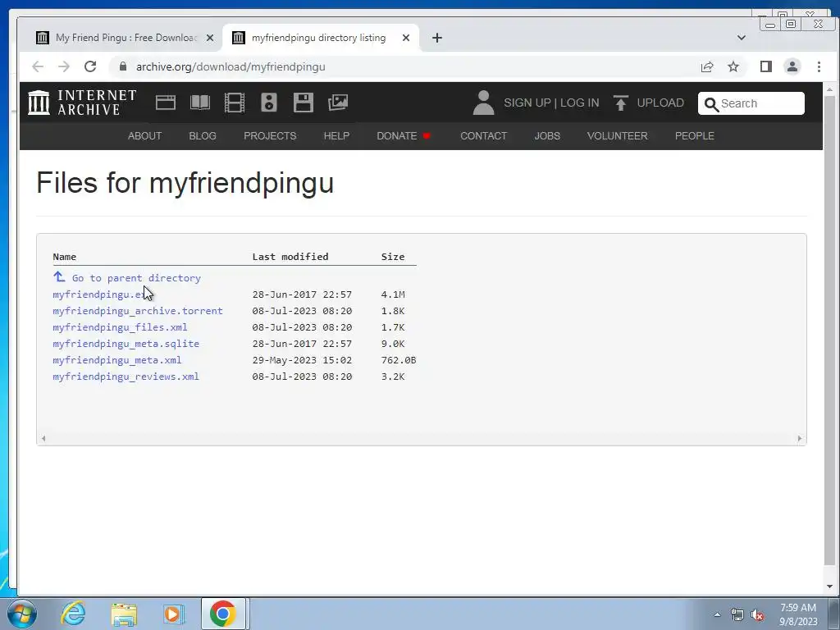
Task: Click listing's left scroll arrow
Action: 43,439
